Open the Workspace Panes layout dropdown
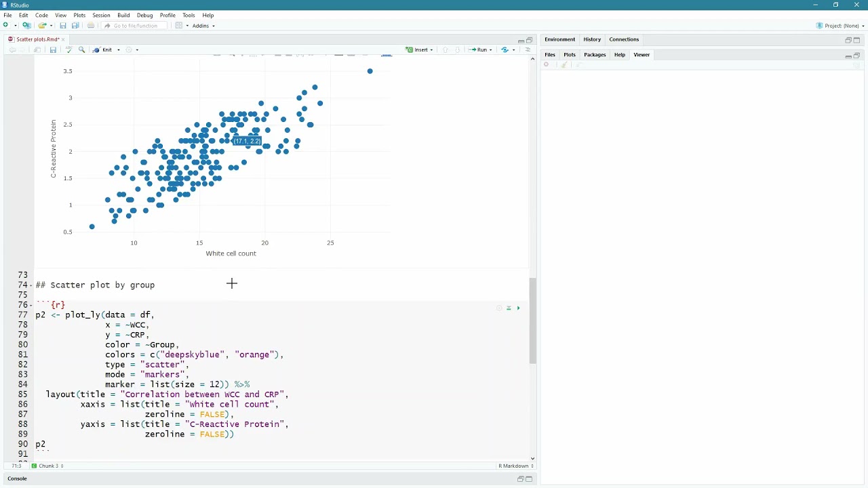868x488 pixels. [182, 26]
